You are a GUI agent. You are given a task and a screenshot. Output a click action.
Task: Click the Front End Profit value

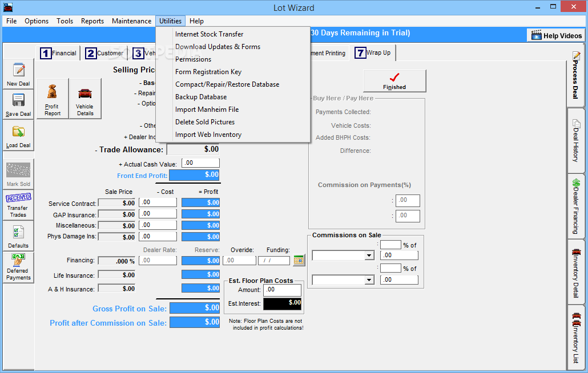coord(194,175)
